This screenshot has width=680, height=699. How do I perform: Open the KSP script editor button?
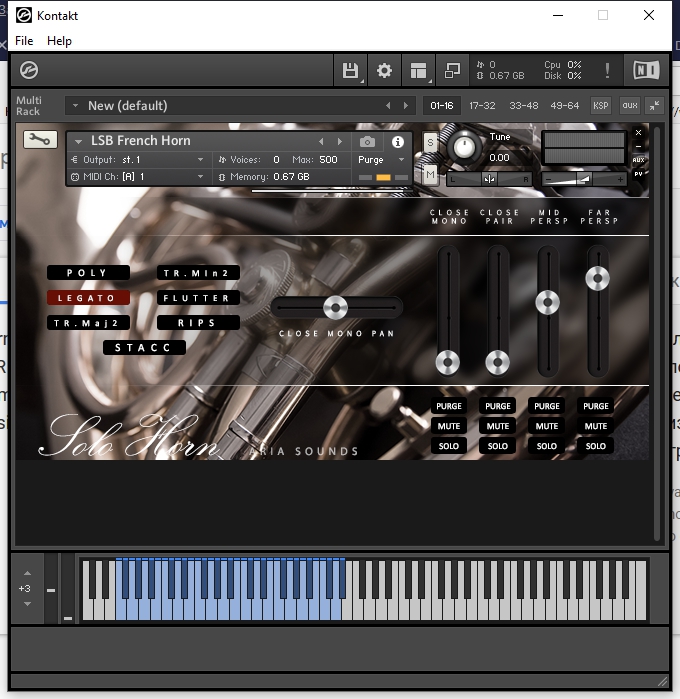click(600, 106)
